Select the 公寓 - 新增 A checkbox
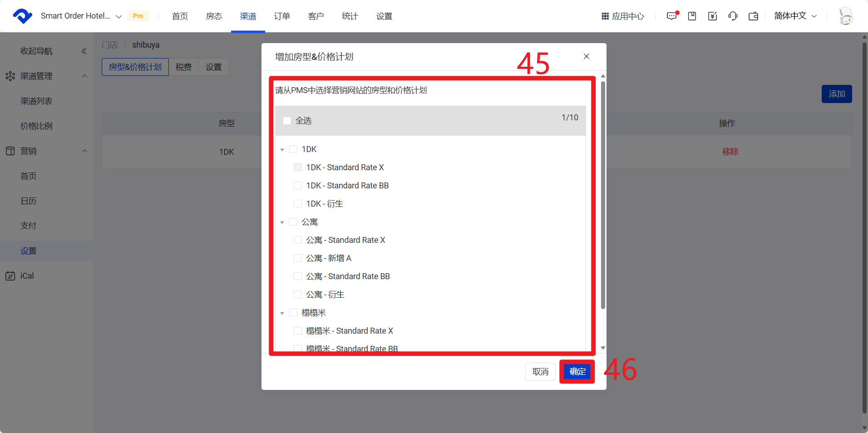This screenshot has height=433, width=868. 298,258
